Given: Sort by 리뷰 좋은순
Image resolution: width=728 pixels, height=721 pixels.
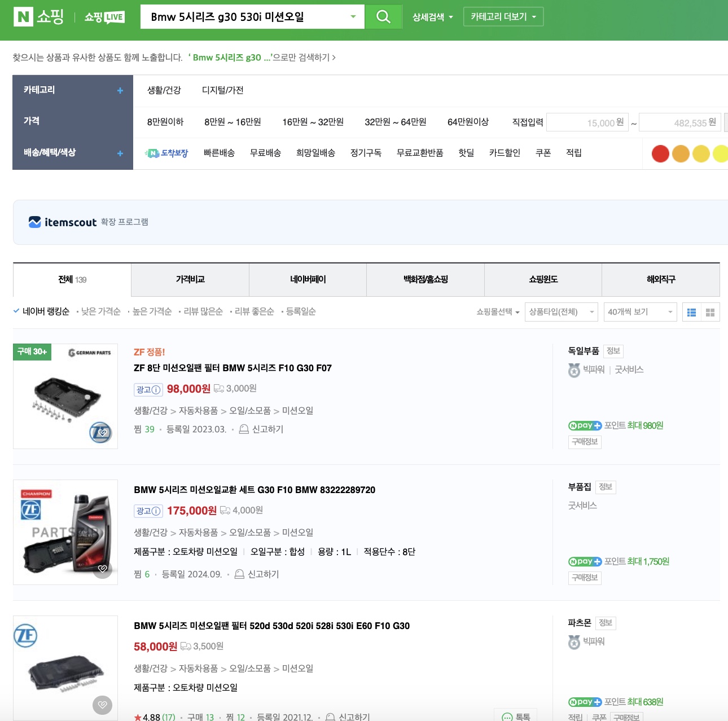Looking at the screenshot, I should coord(254,311).
